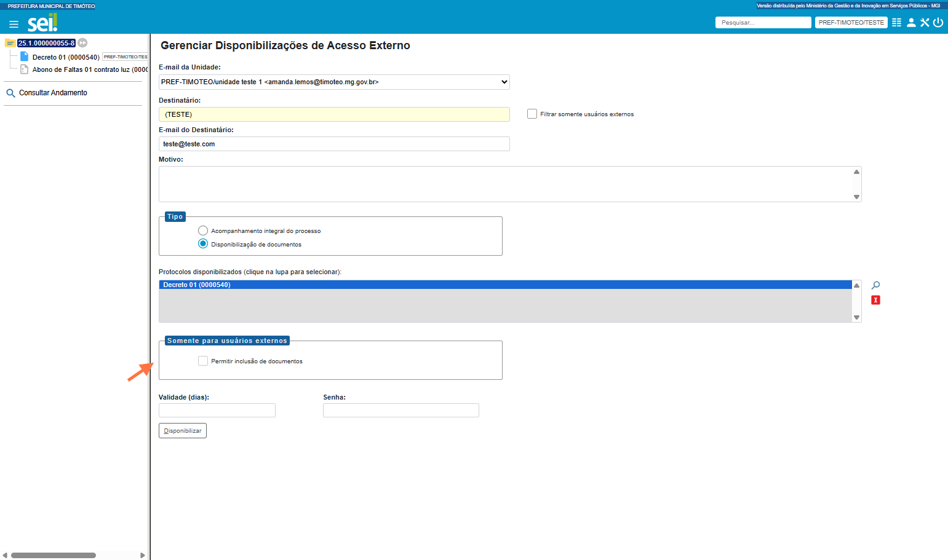Click the gray circle icon beside process number
Image resolution: width=948 pixels, height=560 pixels.
coord(82,43)
